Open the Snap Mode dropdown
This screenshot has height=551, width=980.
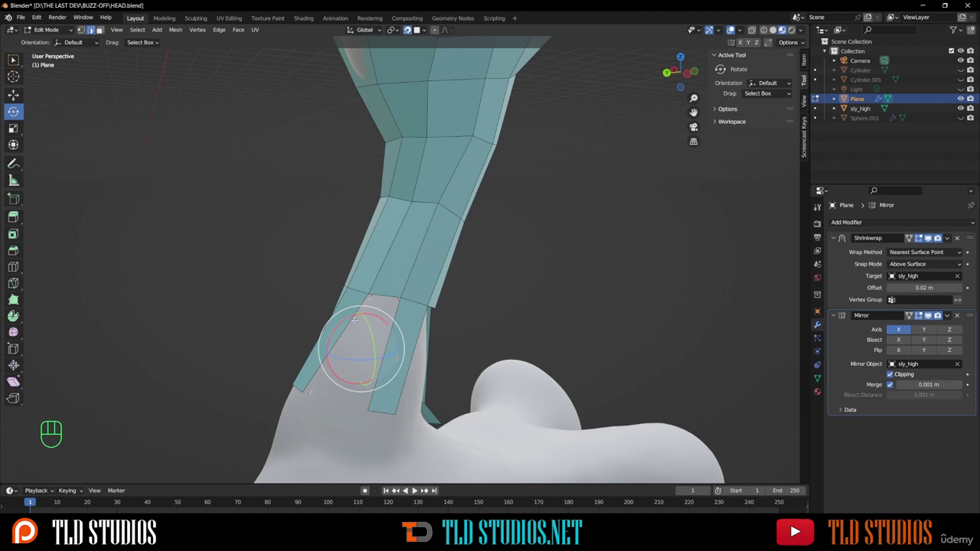925,264
